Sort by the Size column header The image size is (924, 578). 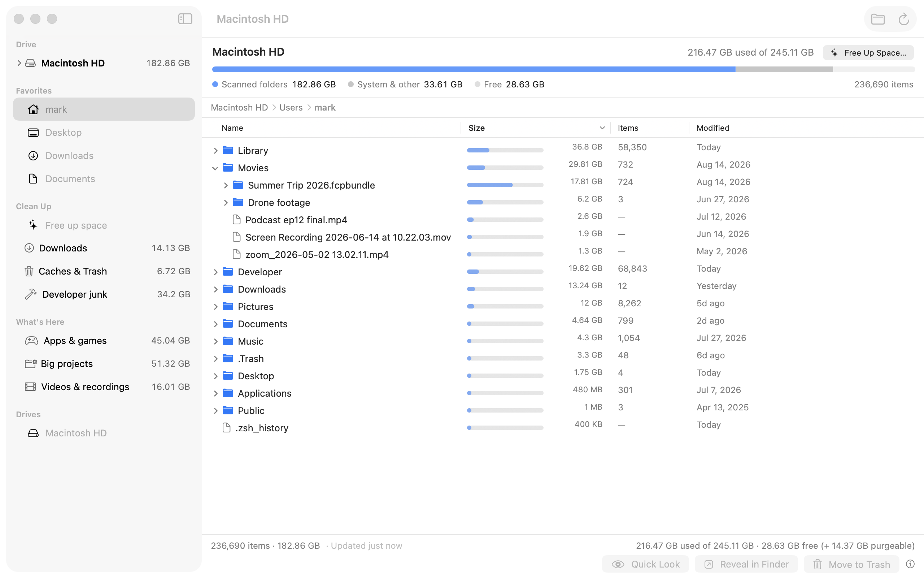[476, 128]
